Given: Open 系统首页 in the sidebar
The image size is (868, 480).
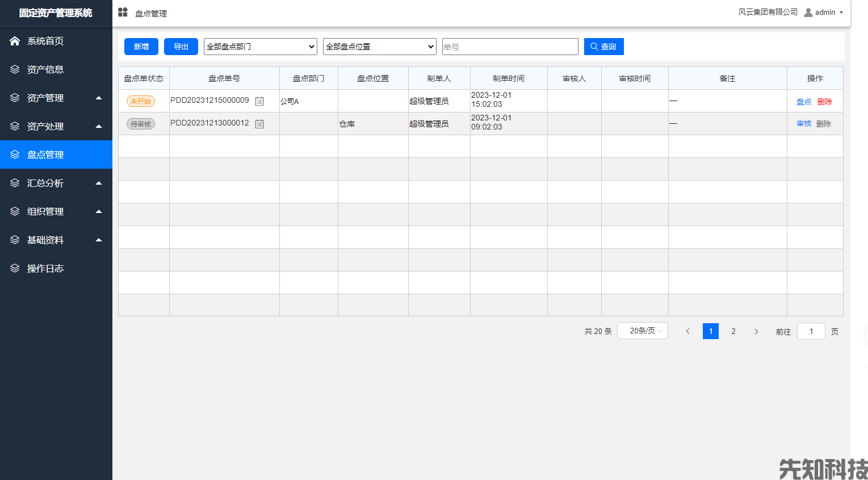Looking at the screenshot, I should [56, 41].
